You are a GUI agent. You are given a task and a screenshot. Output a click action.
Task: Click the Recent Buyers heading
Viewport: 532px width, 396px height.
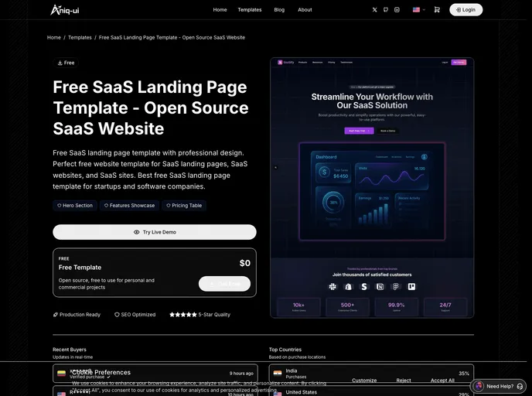(70, 350)
